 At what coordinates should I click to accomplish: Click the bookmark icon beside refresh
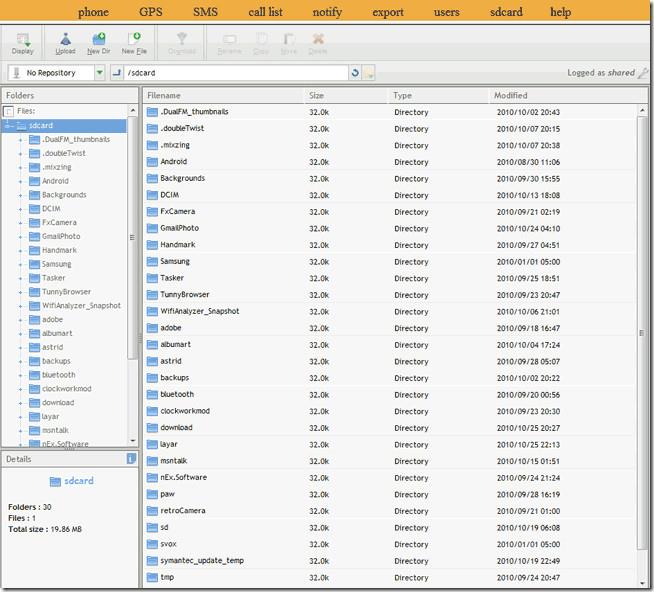click(x=369, y=73)
